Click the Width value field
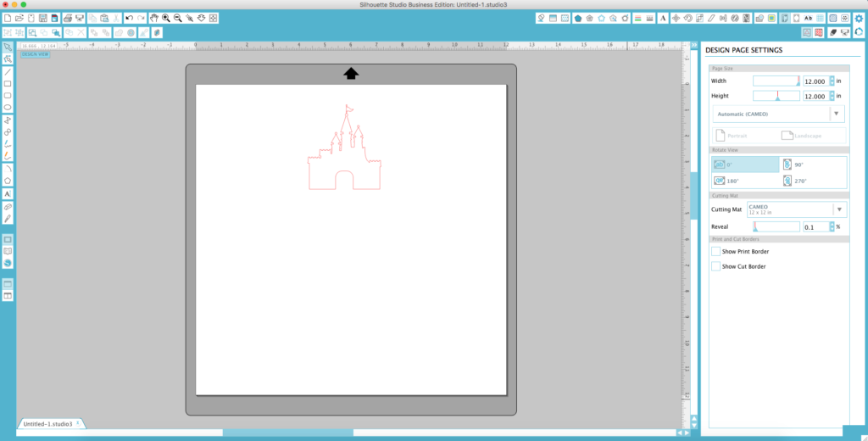This screenshot has width=868, height=441. pos(816,81)
